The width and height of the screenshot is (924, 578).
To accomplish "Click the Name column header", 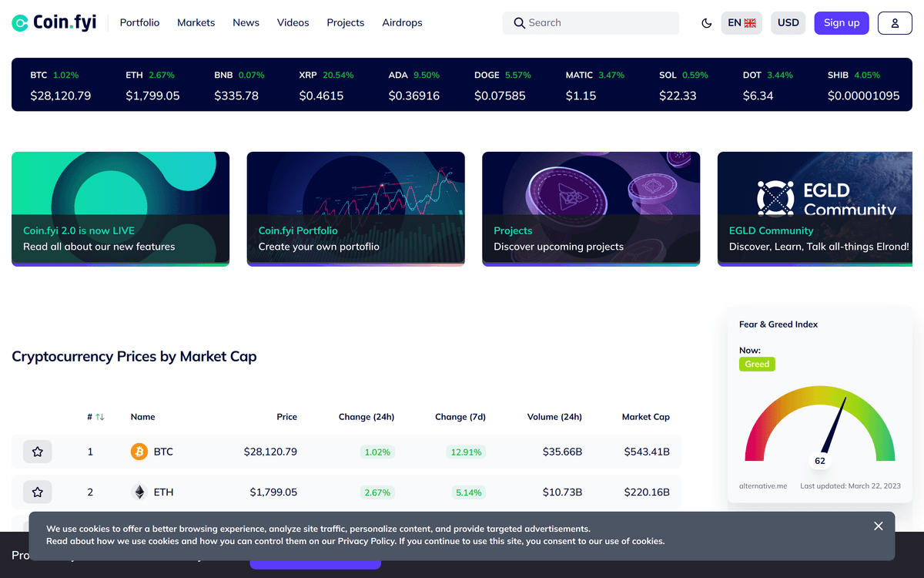I will tap(142, 417).
